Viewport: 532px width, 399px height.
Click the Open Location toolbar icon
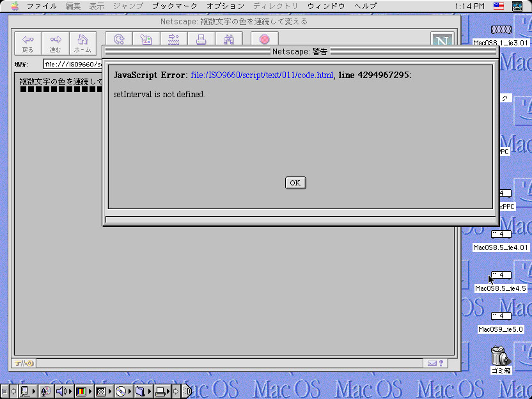[x=174, y=38]
